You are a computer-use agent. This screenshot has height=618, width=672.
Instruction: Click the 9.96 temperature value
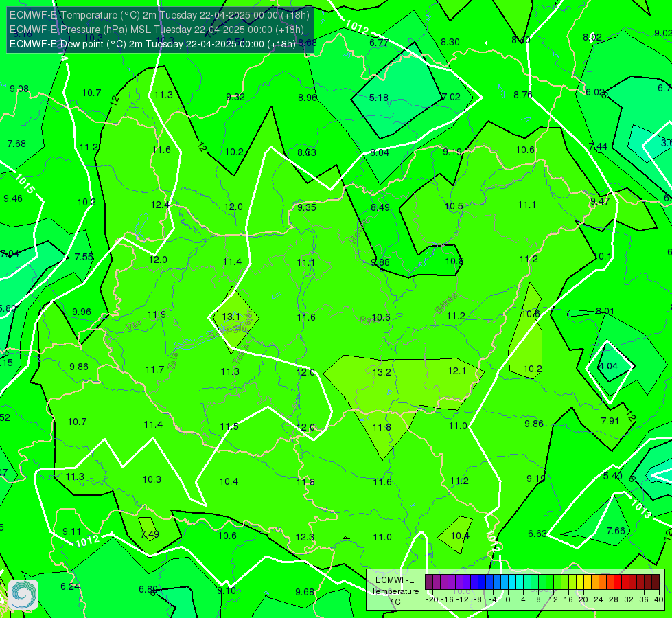(82, 312)
